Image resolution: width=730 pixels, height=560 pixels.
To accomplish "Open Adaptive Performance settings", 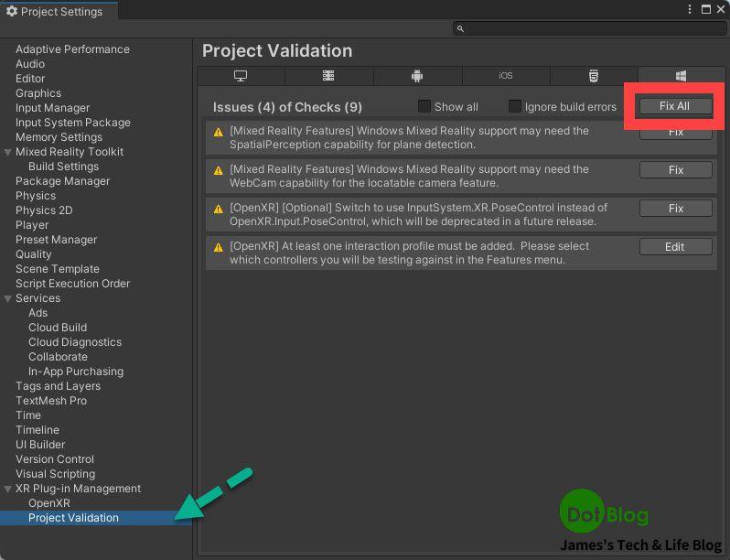I will (72, 49).
